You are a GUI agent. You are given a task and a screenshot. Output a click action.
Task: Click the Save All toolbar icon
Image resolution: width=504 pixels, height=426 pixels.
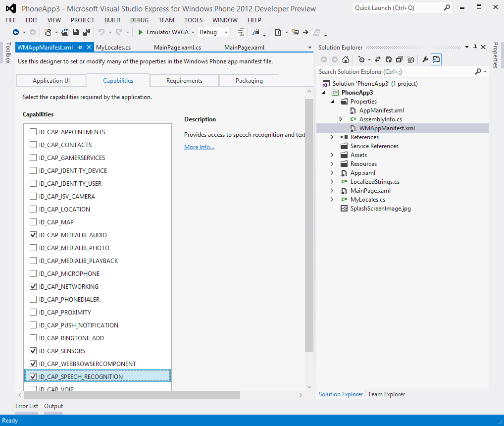pos(87,32)
